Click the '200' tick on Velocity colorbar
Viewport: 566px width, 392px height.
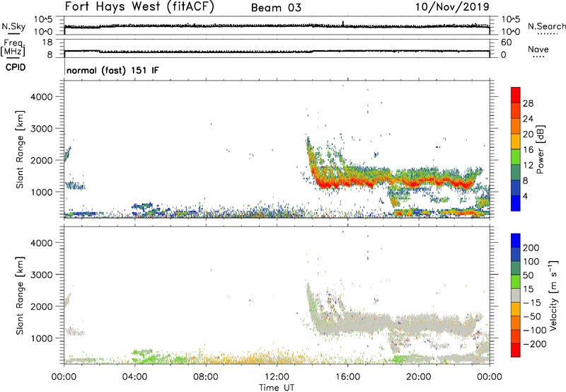(531, 248)
